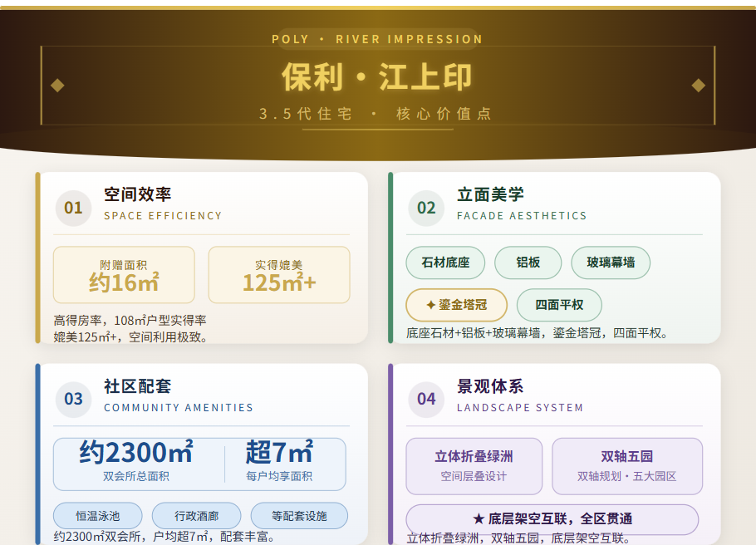
Task: Select the 双轴五园 feature card
Action: click(x=626, y=466)
